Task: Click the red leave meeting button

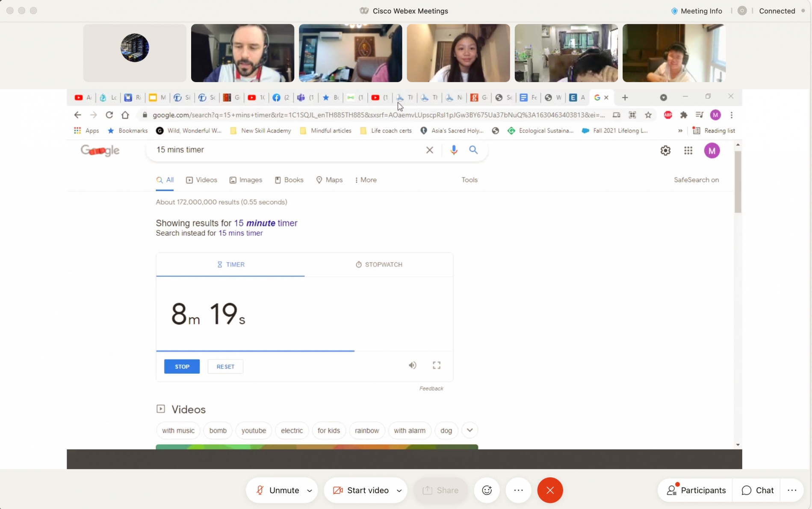Action: tap(550, 490)
